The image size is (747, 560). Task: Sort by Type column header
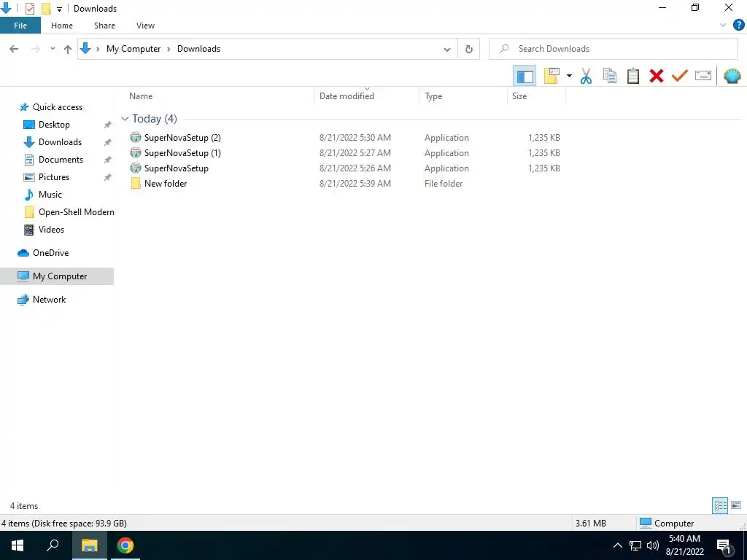tap(433, 96)
